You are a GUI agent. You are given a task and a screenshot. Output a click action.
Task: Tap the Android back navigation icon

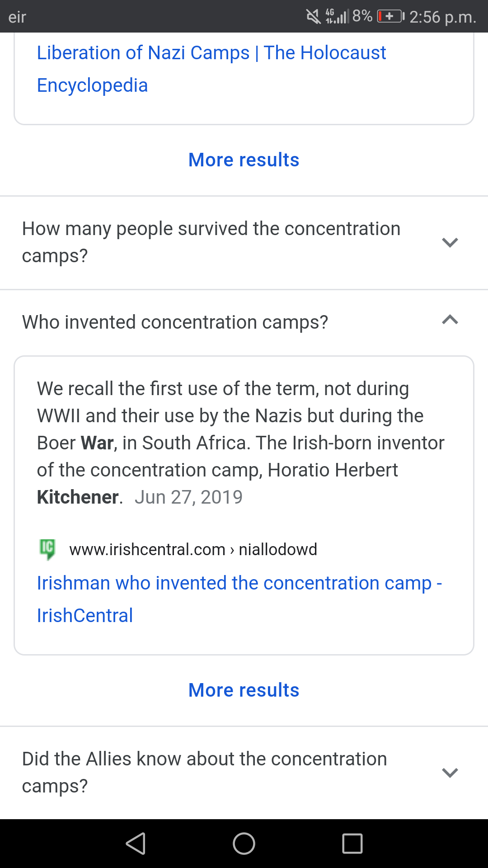coord(136,844)
